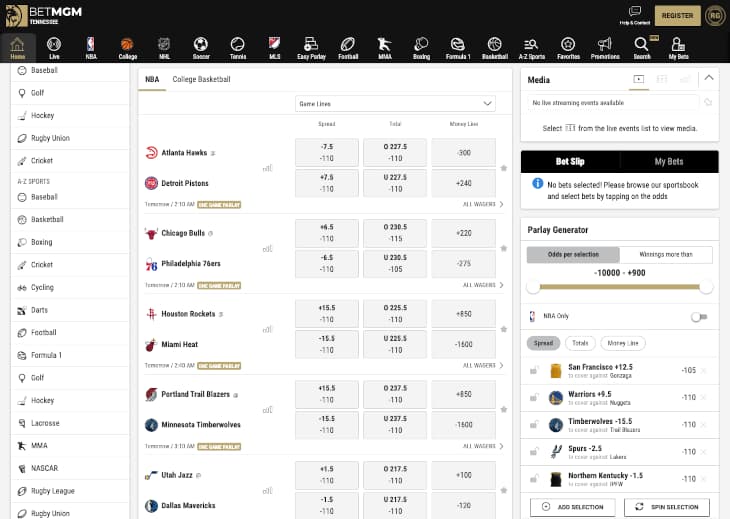
Task: Select the NBA icon in top navigation
Action: point(91,48)
